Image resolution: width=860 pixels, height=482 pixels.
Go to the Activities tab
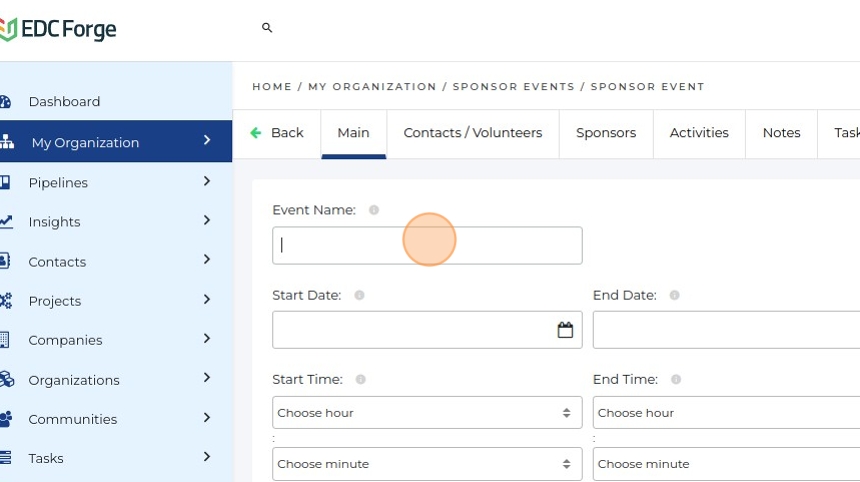pyautogui.click(x=699, y=133)
